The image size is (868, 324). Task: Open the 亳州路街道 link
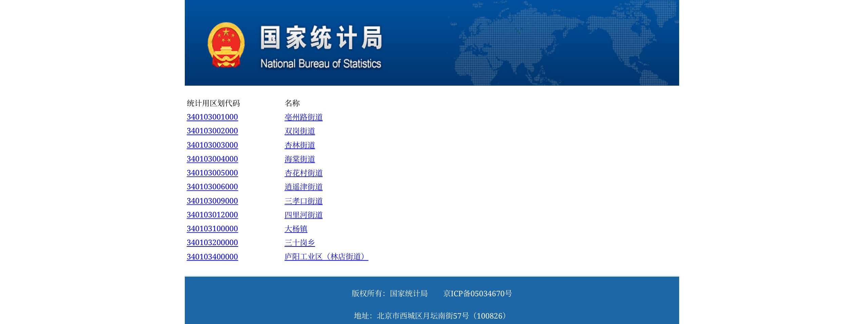coord(303,117)
